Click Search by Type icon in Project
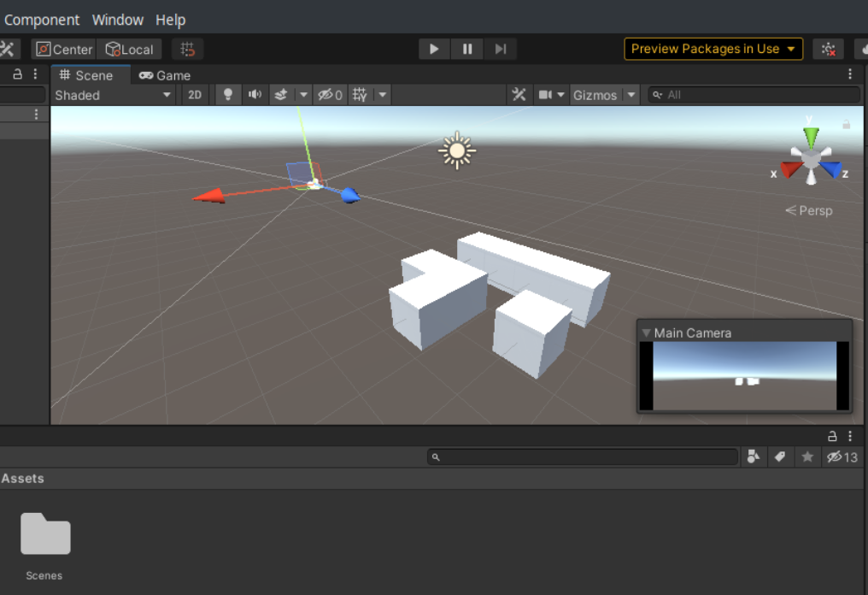The image size is (868, 595). click(753, 457)
